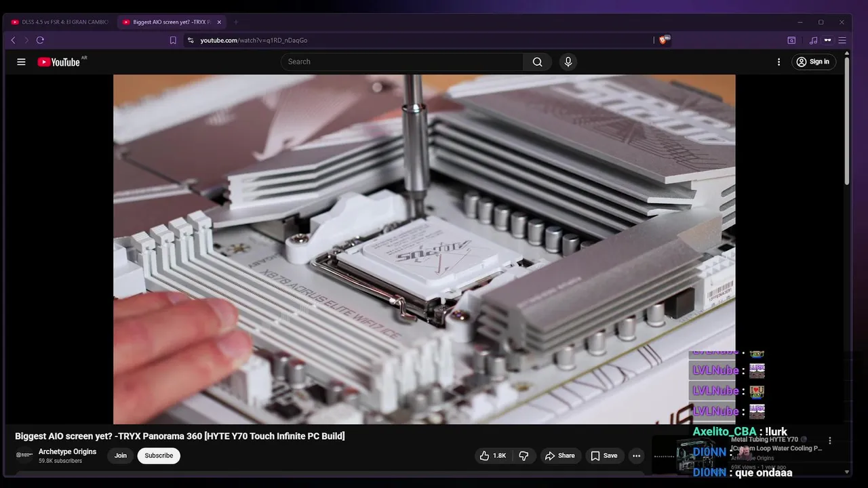Click the youtube.com address bar URL
868x488 pixels.
click(254, 40)
